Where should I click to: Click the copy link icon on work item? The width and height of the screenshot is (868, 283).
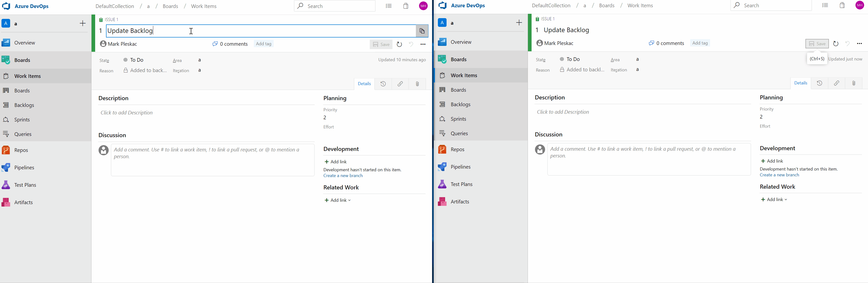click(401, 84)
